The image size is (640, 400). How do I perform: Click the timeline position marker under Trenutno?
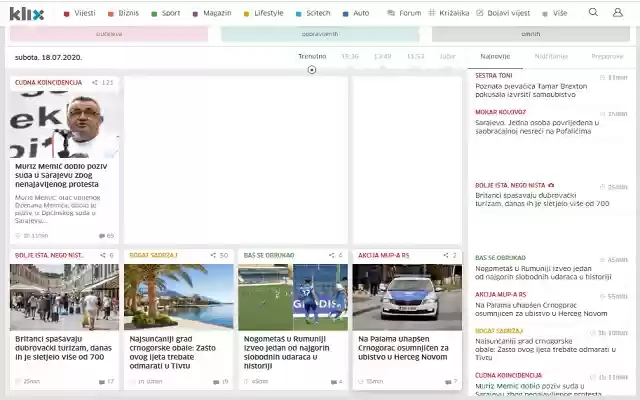click(312, 70)
